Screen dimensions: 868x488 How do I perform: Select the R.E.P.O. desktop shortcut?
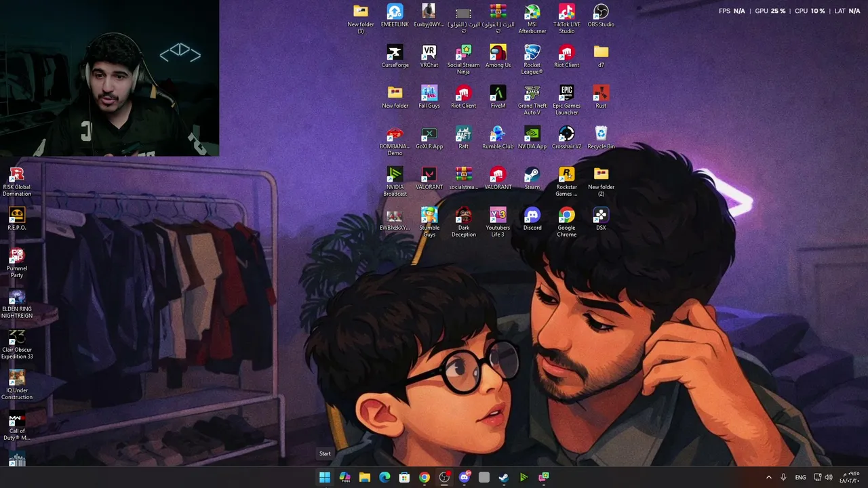pos(17,220)
